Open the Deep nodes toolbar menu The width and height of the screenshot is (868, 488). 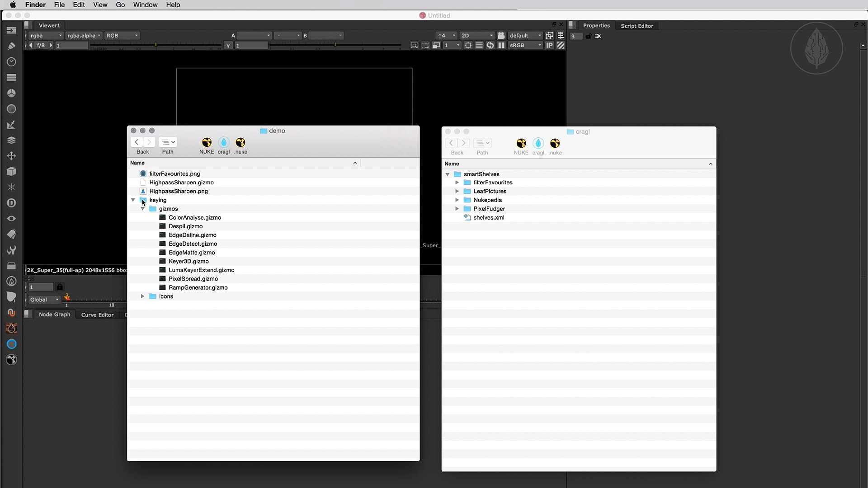11,203
